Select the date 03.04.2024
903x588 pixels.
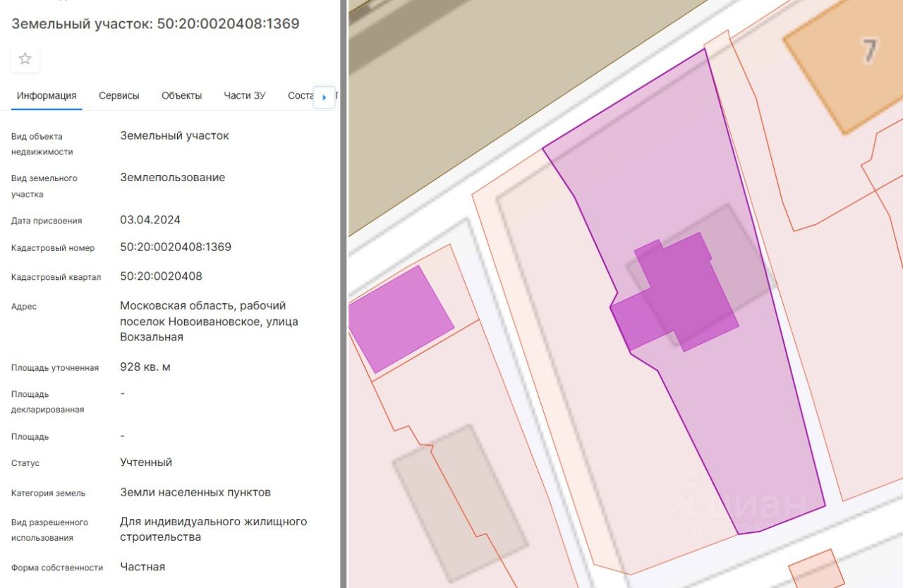[x=150, y=220]
